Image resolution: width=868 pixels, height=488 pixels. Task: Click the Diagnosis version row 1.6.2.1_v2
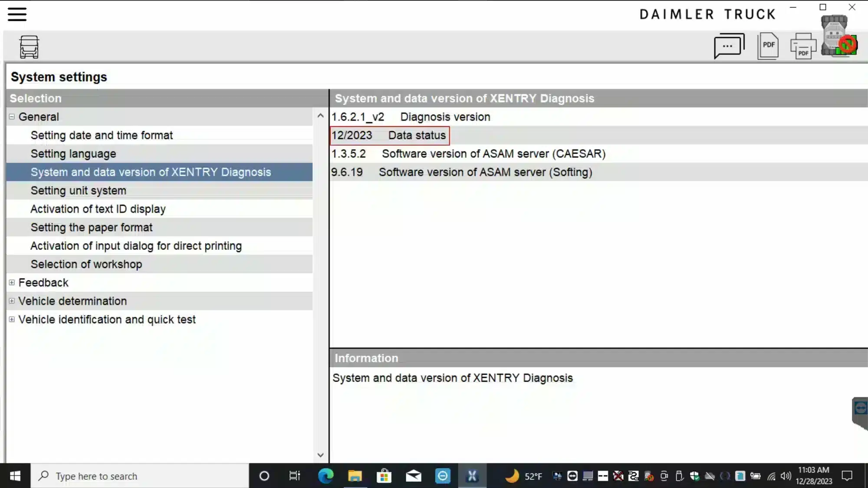point(599,117)
